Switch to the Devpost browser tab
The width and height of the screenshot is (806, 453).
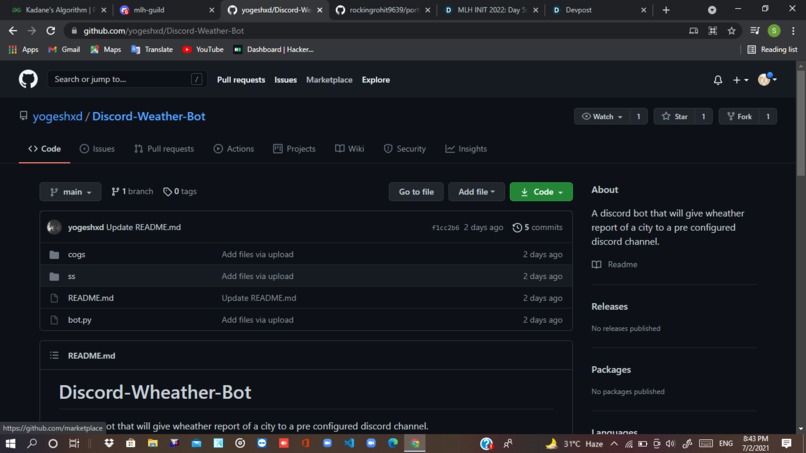[x=599, y=10]
